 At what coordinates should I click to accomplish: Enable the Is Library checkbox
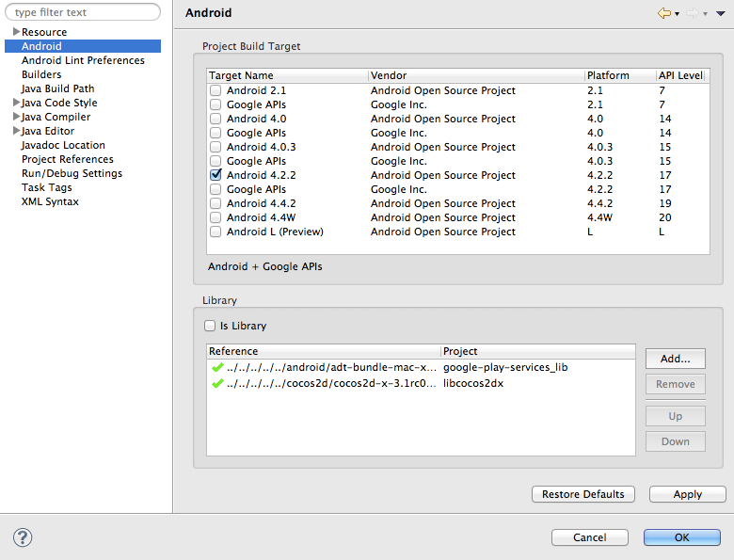click(x=210, y=326)
